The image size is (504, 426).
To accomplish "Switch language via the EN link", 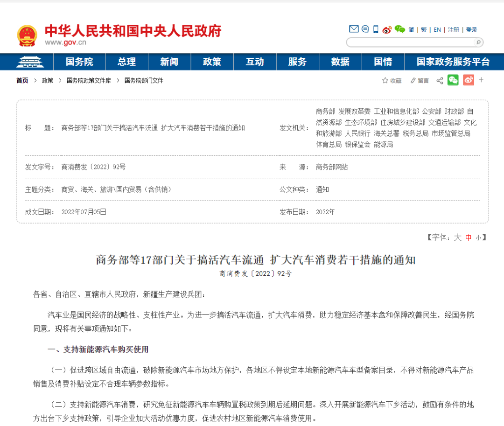I will click(x=437, y=29).
